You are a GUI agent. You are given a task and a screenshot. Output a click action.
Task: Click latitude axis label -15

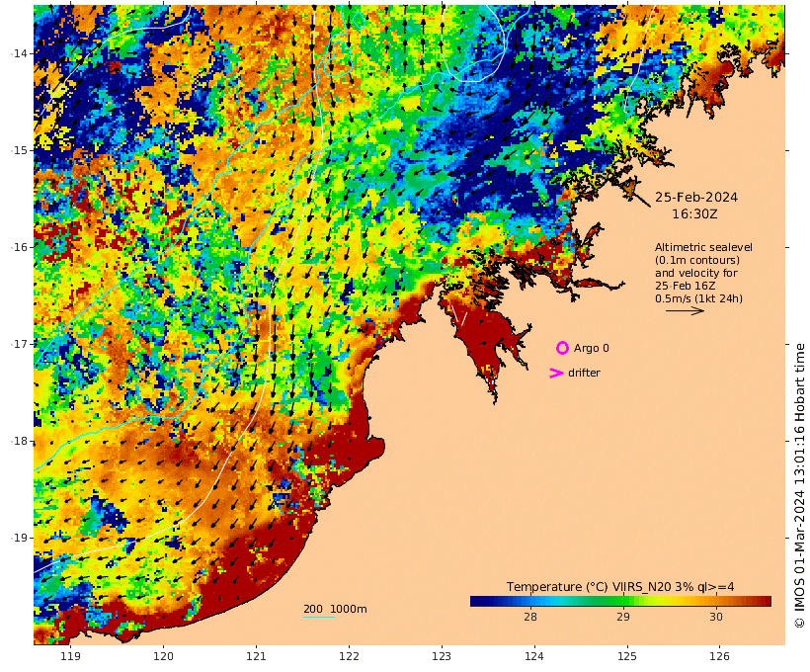pyautogui.click(x=19, y=150)
